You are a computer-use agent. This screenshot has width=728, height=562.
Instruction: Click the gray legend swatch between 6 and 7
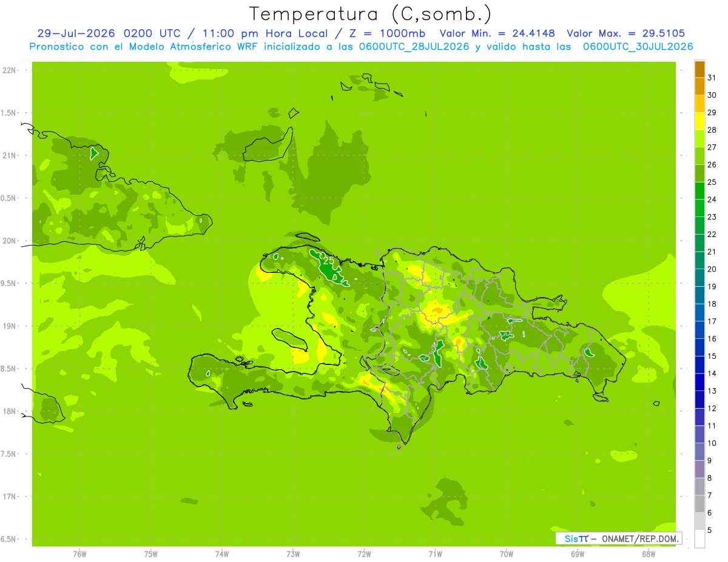(699, 504)
